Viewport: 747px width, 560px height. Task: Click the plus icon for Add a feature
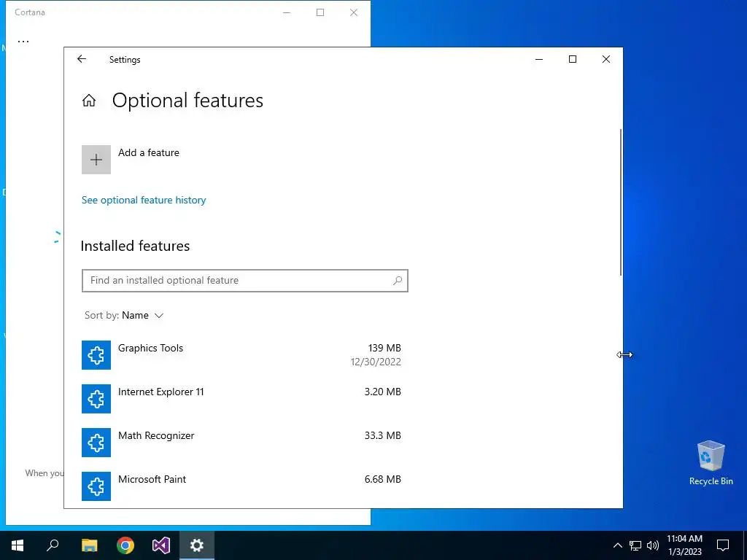(x=96, y=160)
